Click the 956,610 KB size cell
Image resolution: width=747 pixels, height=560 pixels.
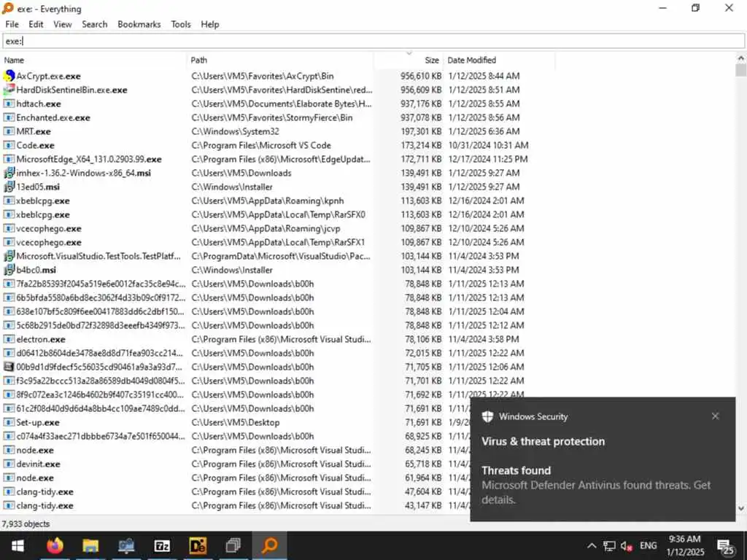[421, 76]
